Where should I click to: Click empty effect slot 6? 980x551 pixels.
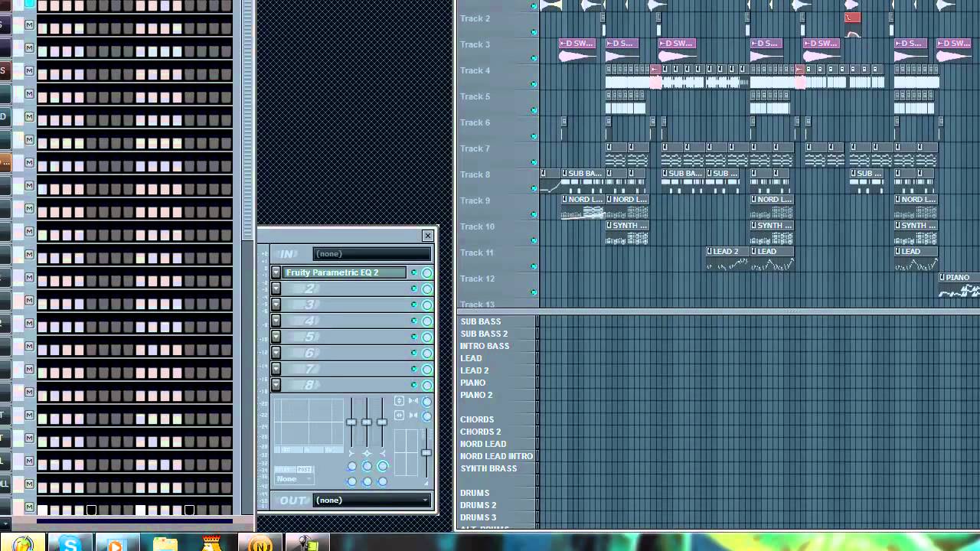click(x=345, y=353)
